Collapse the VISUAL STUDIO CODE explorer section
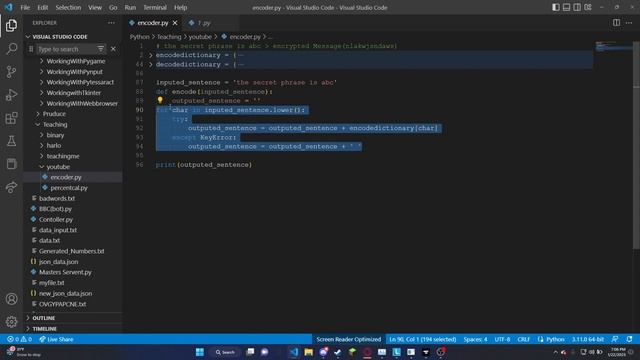Screen dimensions: 640x360 click(60, 37)
